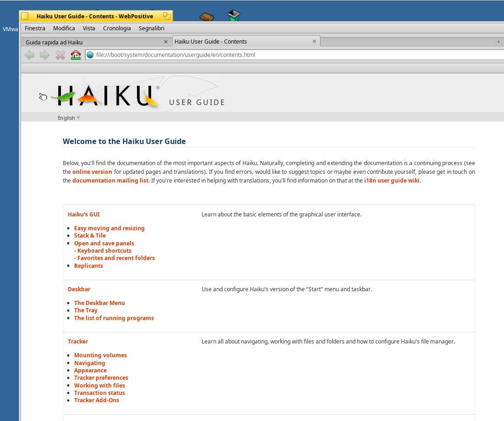
Task: Go back with the left arrow button
Action: coord(29,55)
